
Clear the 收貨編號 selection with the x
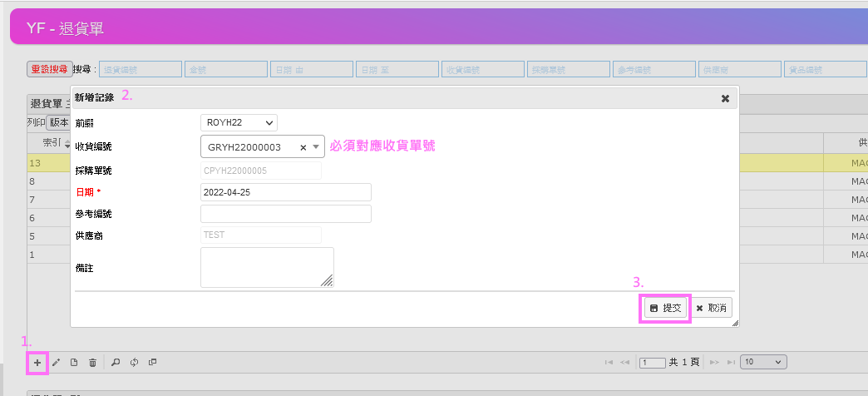(303, 147)
